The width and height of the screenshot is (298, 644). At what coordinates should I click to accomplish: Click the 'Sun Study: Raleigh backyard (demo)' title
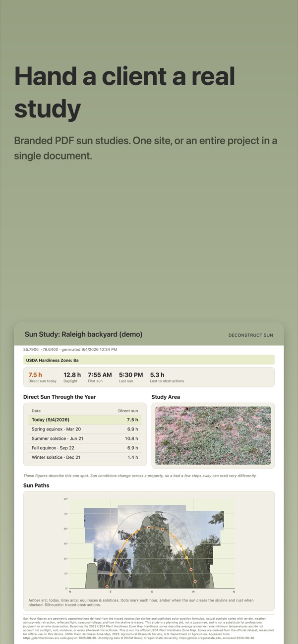(x=83, y=334)
